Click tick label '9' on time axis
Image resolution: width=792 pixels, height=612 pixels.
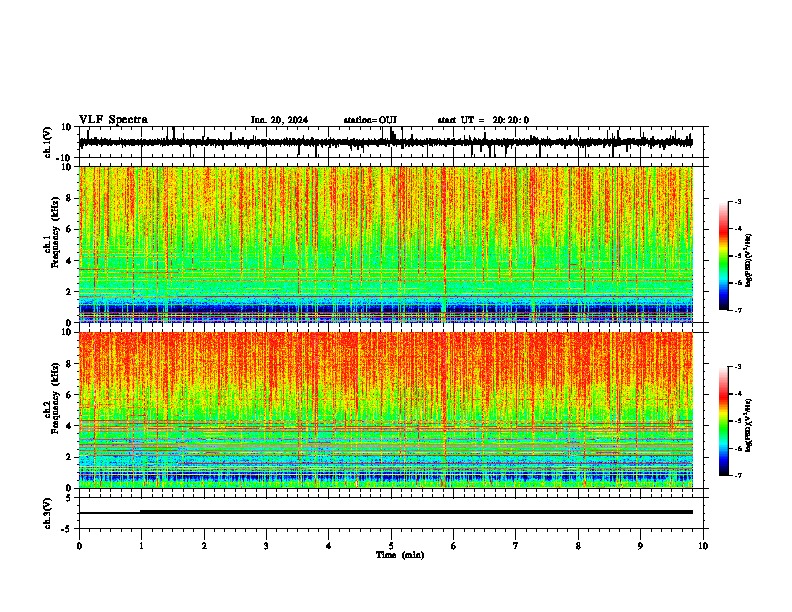tap(640, 546)
